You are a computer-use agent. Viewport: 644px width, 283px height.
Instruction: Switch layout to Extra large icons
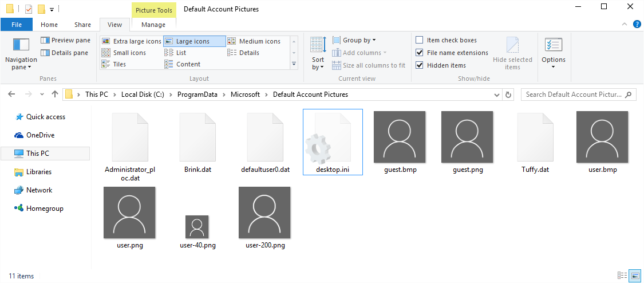pos(132,41)
